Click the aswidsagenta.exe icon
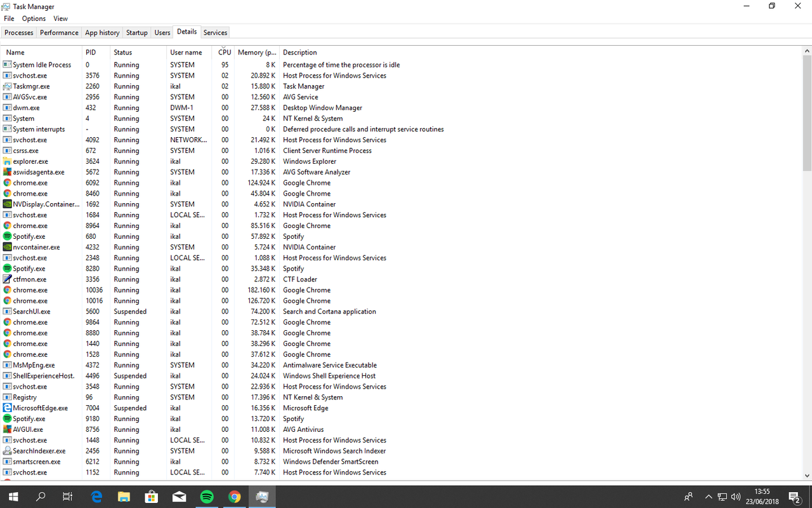Image resolution: width=812 pixels, height=508 pixels. pyautogui.click(x=8, y=172)
